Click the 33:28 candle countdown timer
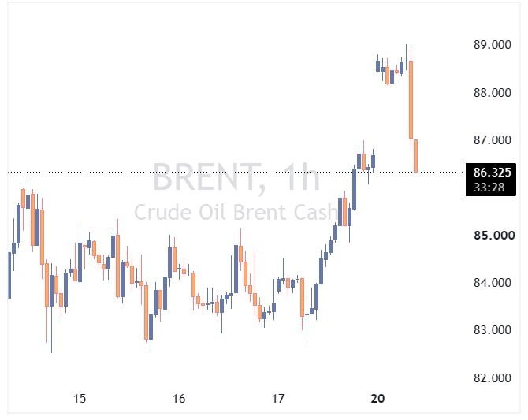 489,187
